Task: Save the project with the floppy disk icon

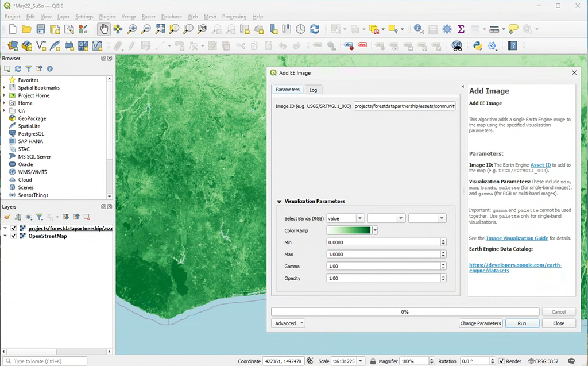Action: coord(41,29)
